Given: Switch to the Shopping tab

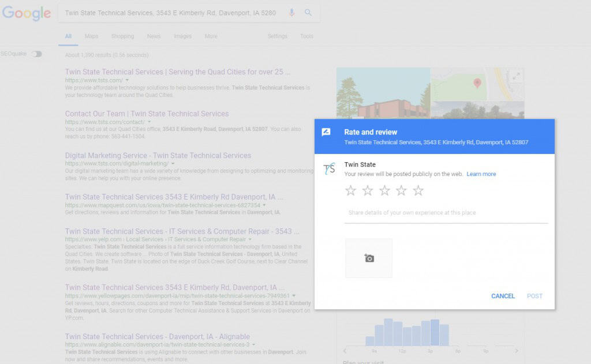Looking at the screenshot, I should coord(122,36).
